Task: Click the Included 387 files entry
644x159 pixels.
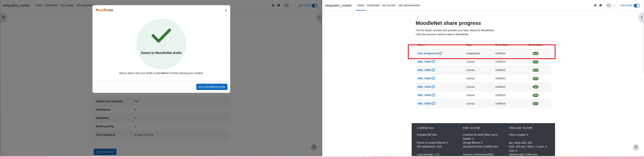Action: point(427,135)
